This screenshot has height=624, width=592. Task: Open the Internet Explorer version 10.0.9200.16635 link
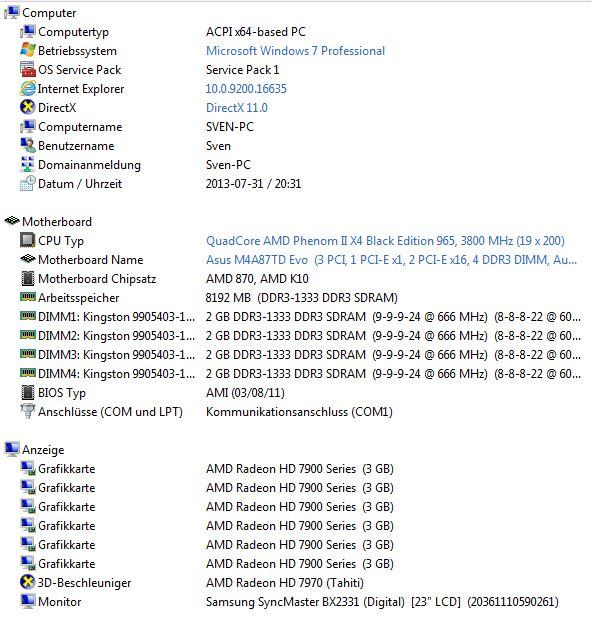246,89
